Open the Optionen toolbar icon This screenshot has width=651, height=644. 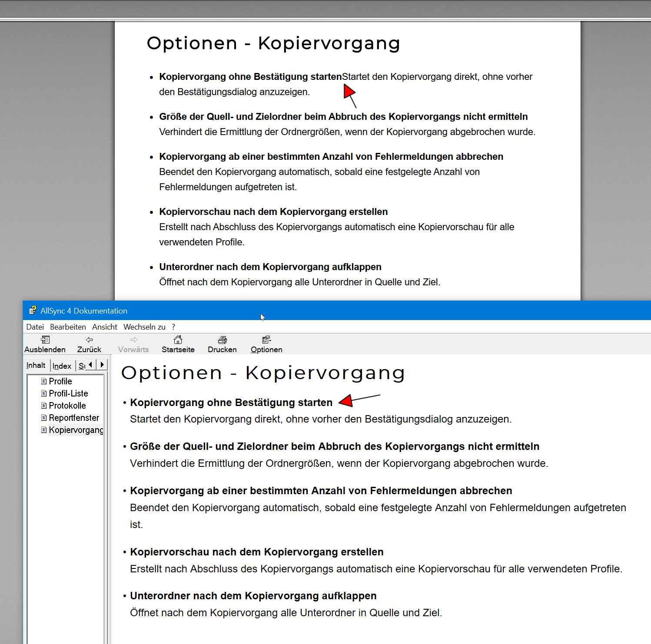coord(266,340)
